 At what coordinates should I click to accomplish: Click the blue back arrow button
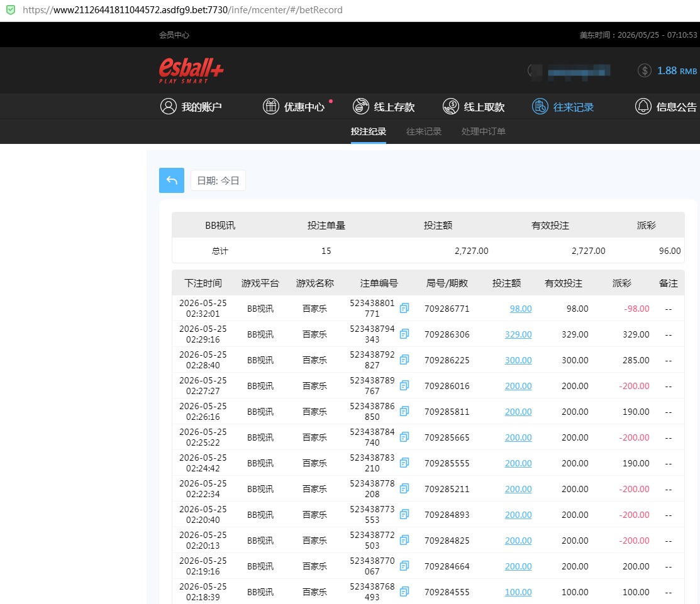coord(172,180)
